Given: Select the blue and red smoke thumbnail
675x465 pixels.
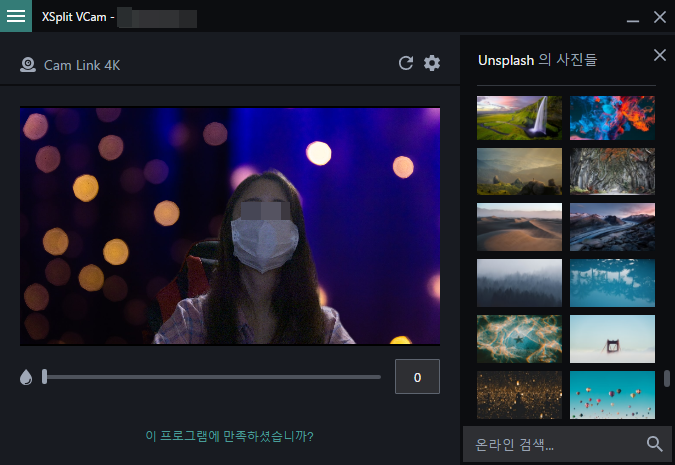Looking at the screenshot, I should tap(612, 118).
